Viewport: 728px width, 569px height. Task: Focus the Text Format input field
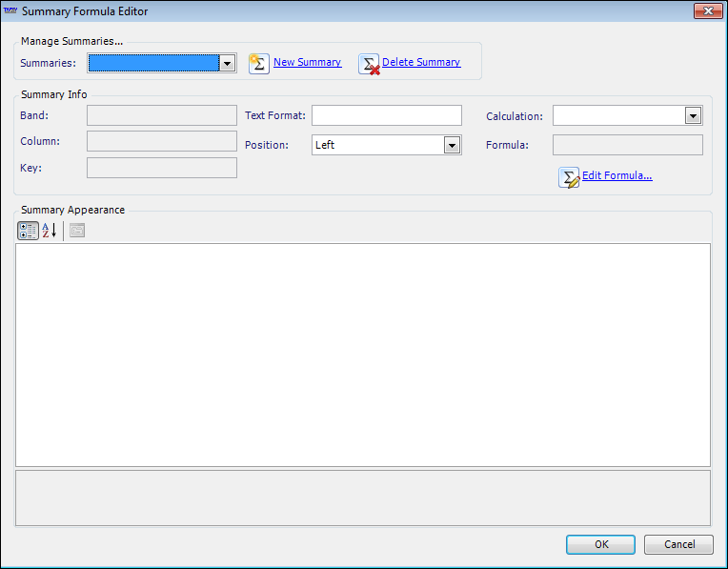[387, 115]
